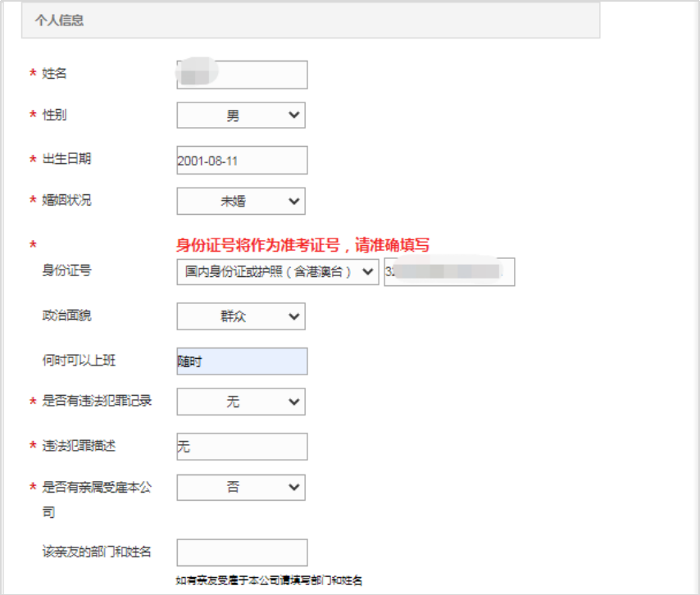The image size is (700, 595).
Task: Click the 个人信息 section header
Action: click(311, 20)
